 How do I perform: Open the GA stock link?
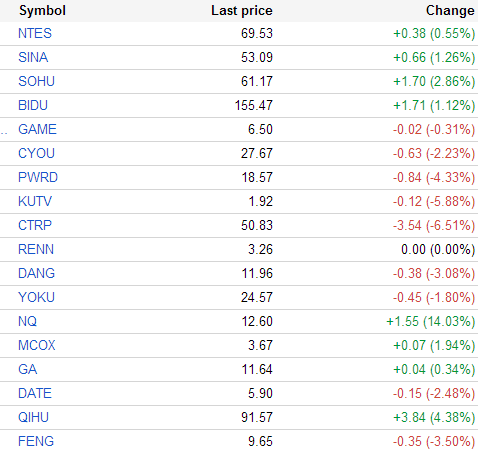[27, 369]
